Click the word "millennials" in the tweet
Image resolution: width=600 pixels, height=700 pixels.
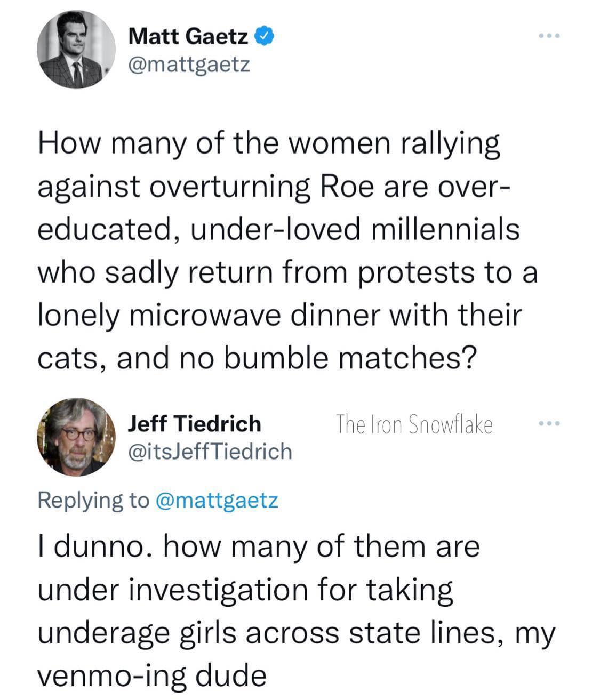444,230
